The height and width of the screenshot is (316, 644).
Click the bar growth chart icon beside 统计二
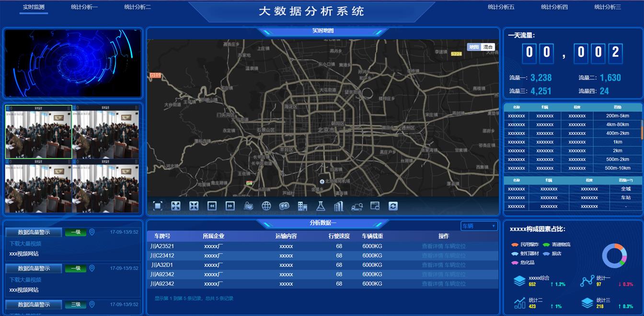[x=519, y=303]
